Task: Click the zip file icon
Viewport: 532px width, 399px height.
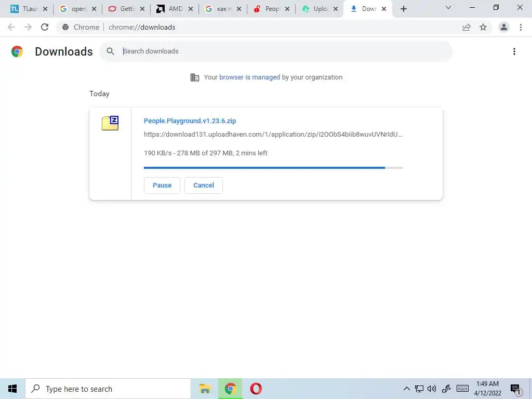Action: pyautogui.click(x=110, y=123)
